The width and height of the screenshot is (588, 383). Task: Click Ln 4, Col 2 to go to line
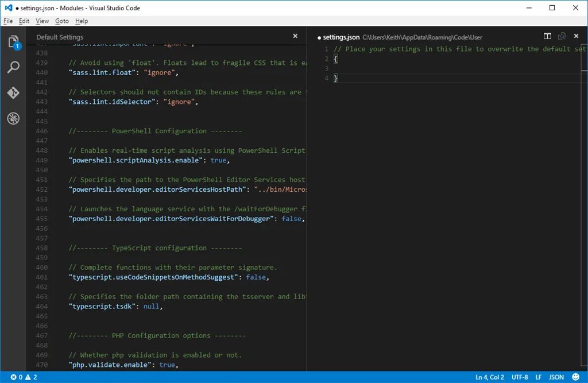tap(489, 377)
